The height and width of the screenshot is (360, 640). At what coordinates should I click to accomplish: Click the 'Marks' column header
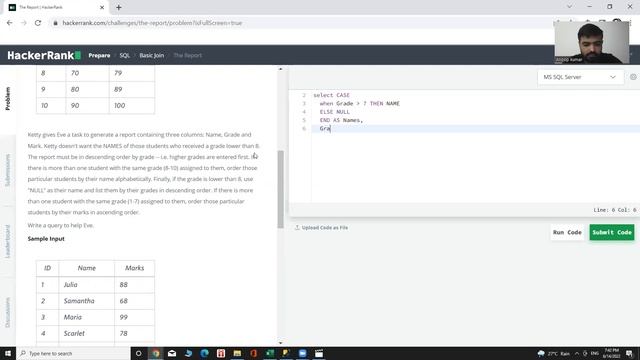click(x=135, y=268)
